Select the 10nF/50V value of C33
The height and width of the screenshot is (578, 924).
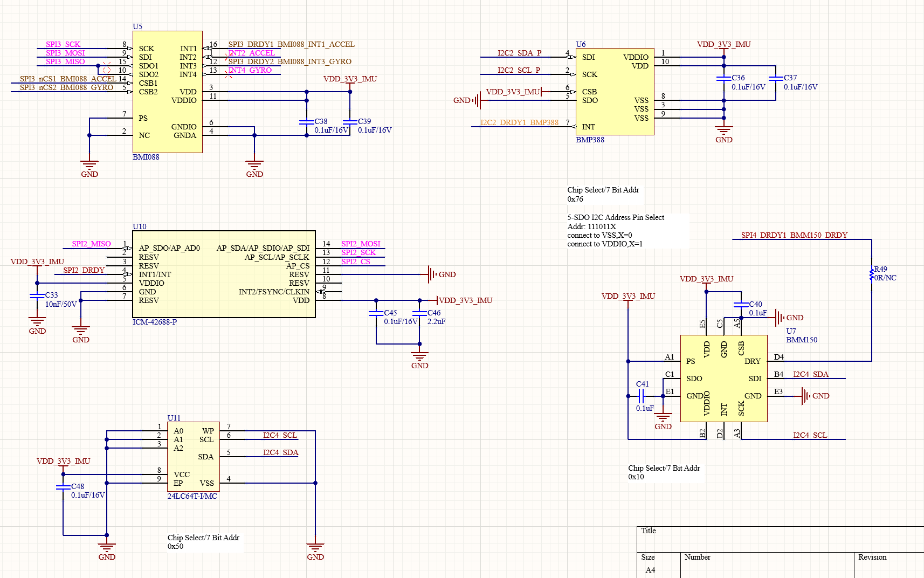(61, 304)
